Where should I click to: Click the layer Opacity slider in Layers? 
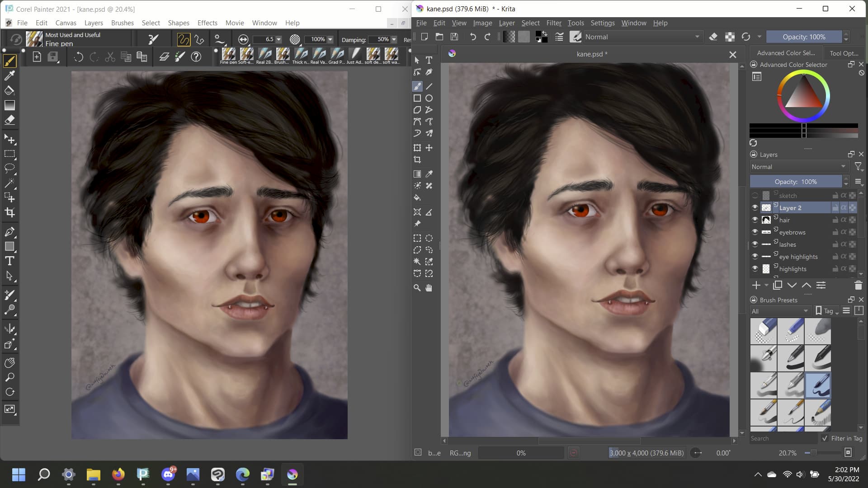tap(796, 182)
